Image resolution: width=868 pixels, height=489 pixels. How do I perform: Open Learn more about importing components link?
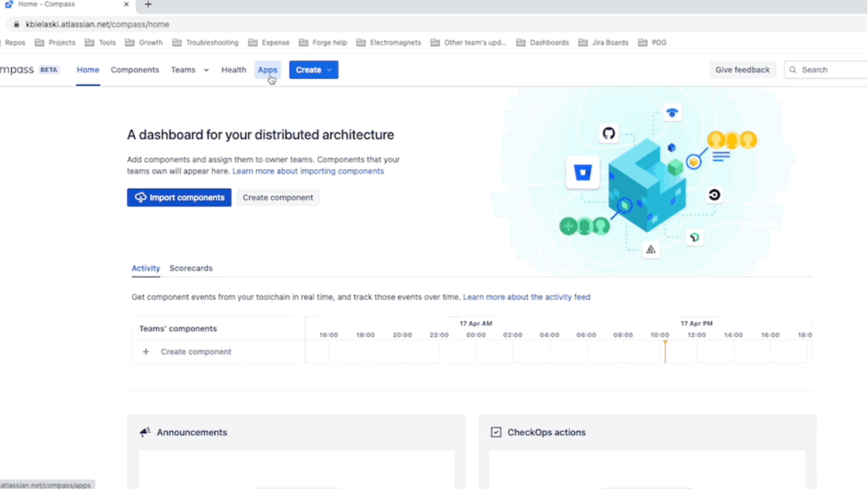click(308, 171)
